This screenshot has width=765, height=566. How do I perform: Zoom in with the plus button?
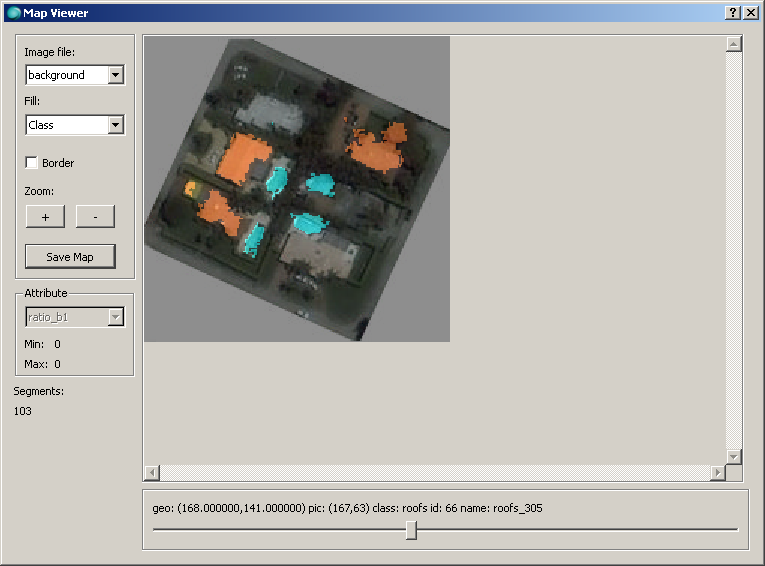45,217
